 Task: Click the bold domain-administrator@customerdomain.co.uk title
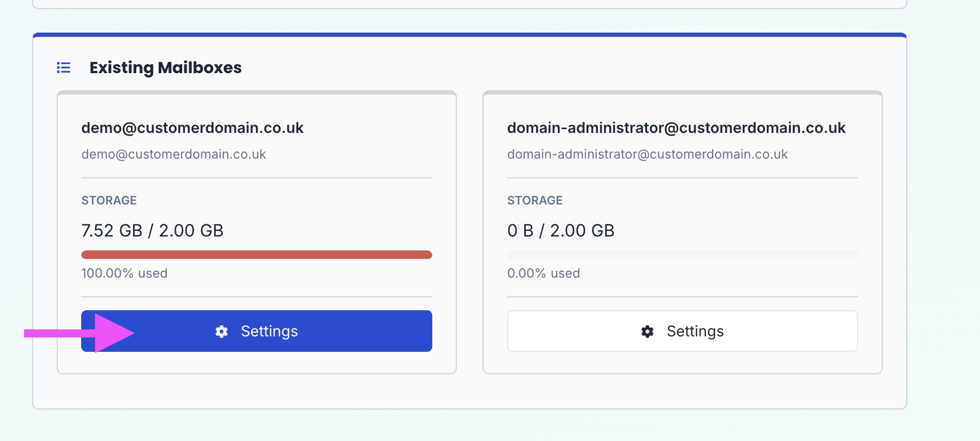tap(676, 128)
